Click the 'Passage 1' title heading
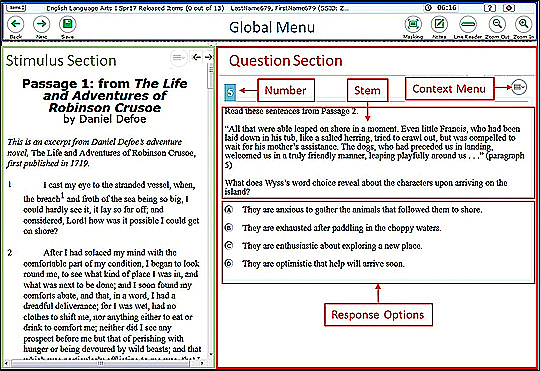 pos(105,95)
